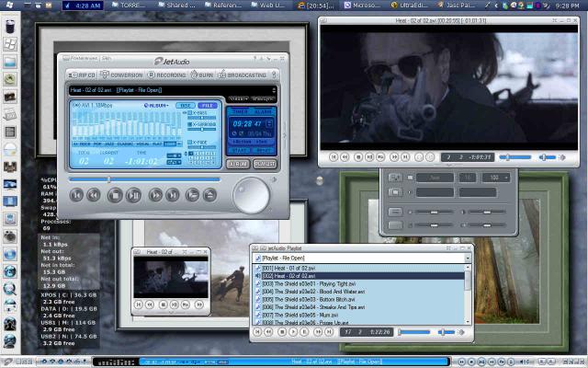Click Next track in the large video window
Image resolution: width=588 pixels, height=368 pixels.
(405, 157)
